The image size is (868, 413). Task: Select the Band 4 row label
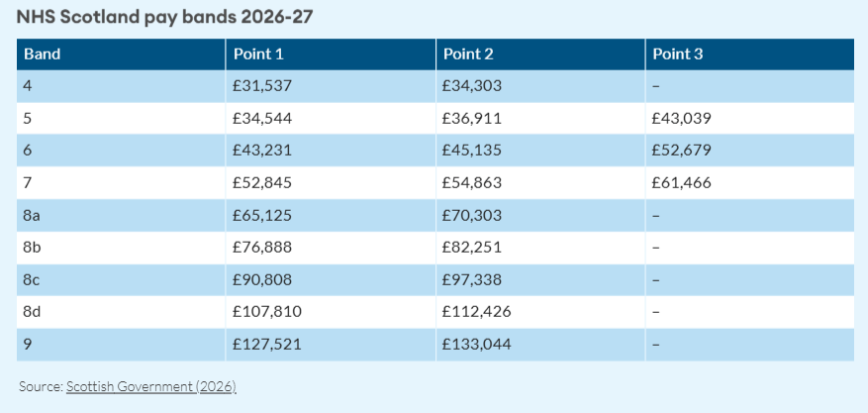[x=29, y=86]
